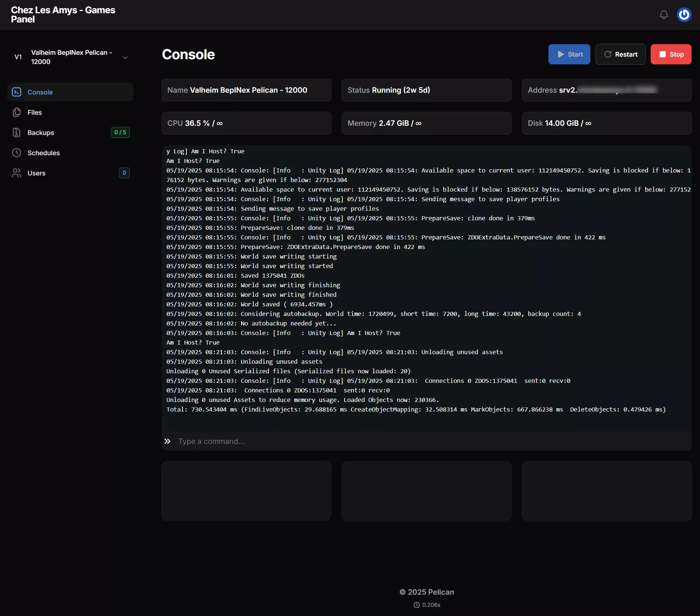The width and height of the screenshot is (700, 616).
Task: Click the middle empty graph card
Action: click(x=426, y=491)
